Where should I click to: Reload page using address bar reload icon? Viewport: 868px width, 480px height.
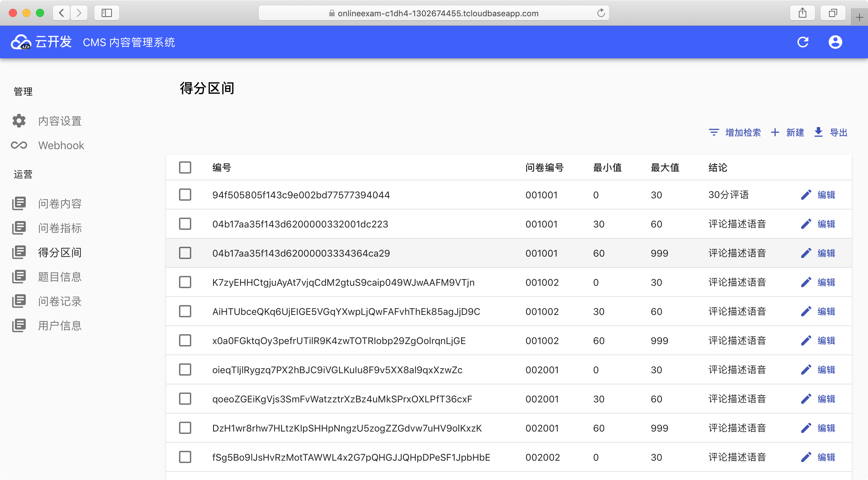click(x=601, y=13)
